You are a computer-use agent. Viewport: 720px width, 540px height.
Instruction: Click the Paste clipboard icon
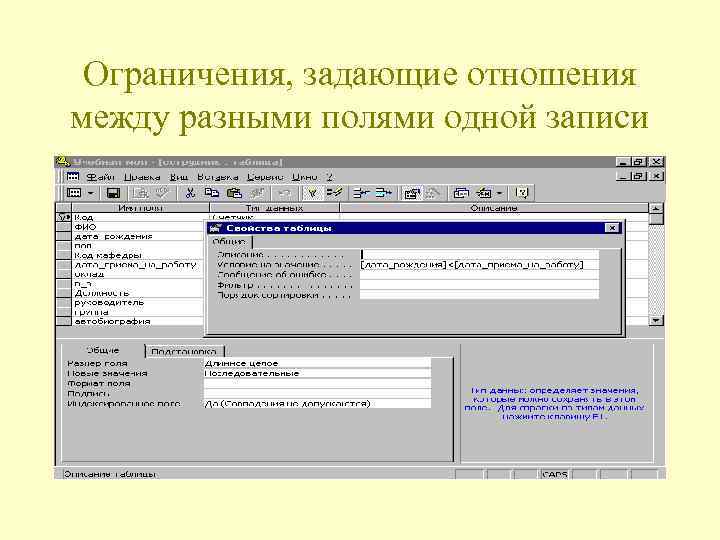(234, 193)
